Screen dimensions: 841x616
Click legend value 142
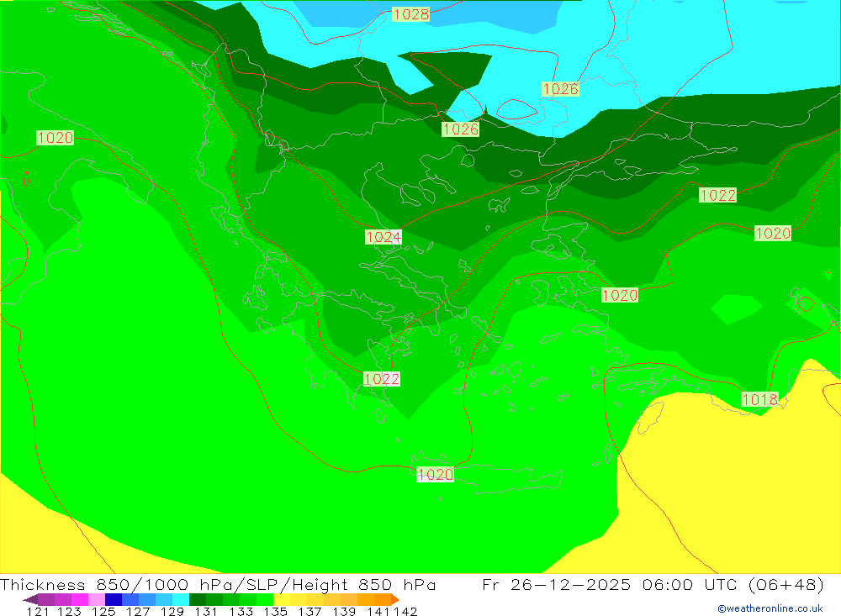tap(405, 612)
